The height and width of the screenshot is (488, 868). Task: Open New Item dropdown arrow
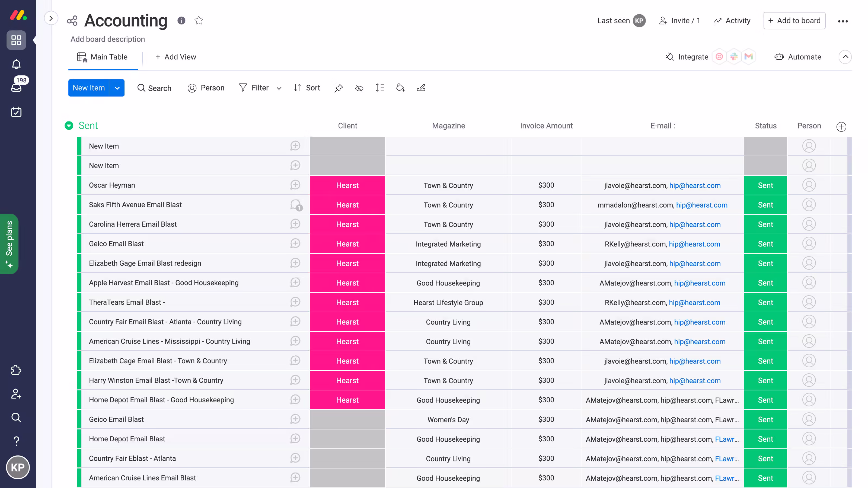coord(117,88)
